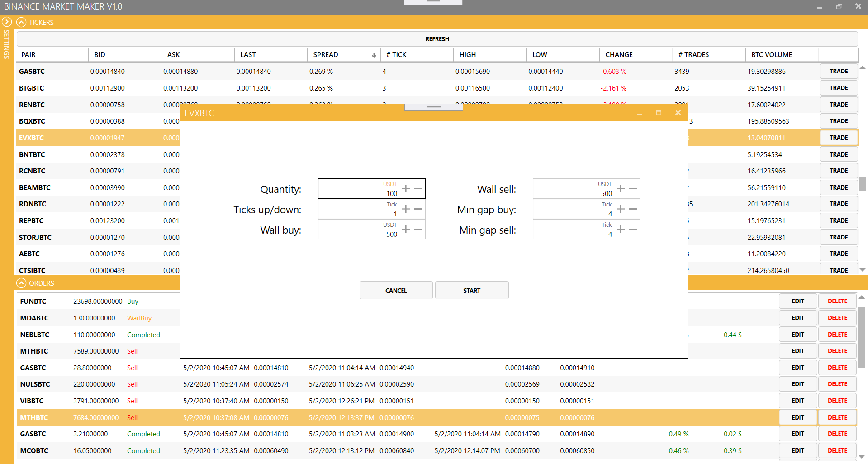Delete the VIBBTC order
Screen dimensions: 868x464
tap(838, 401)
